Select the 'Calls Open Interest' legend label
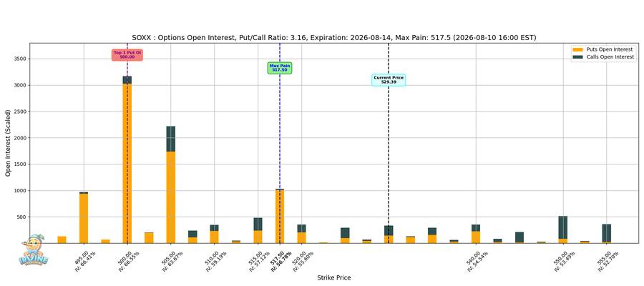Screen dimensions: 644x286 (610, 57)
